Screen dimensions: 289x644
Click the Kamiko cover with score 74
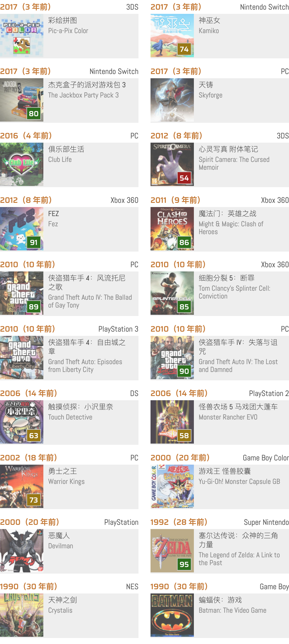(x=172, y=36)
